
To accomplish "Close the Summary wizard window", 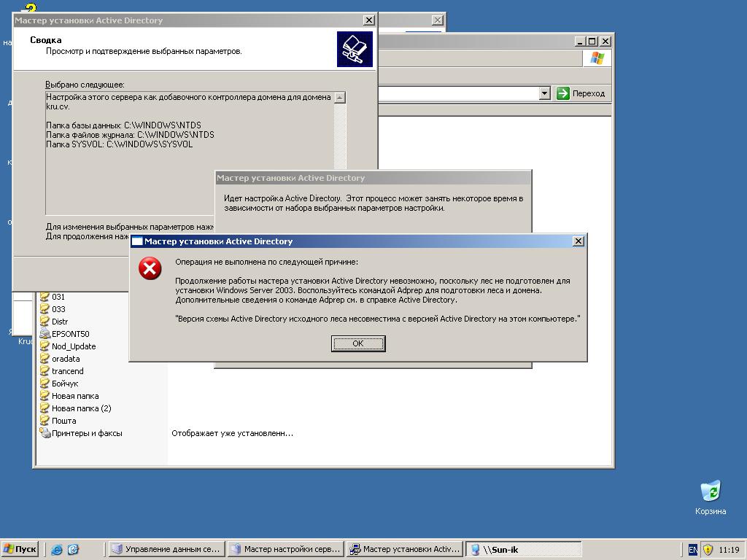I will click(368, 20).
